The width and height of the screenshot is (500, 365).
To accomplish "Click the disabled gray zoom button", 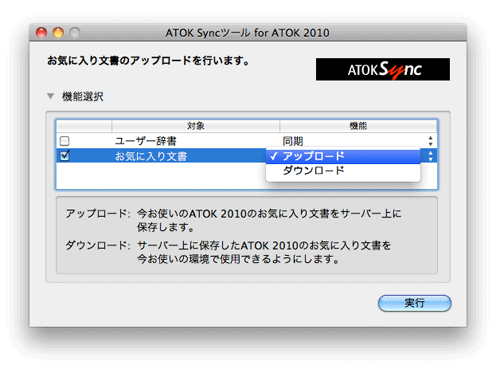I will [75, 33].
